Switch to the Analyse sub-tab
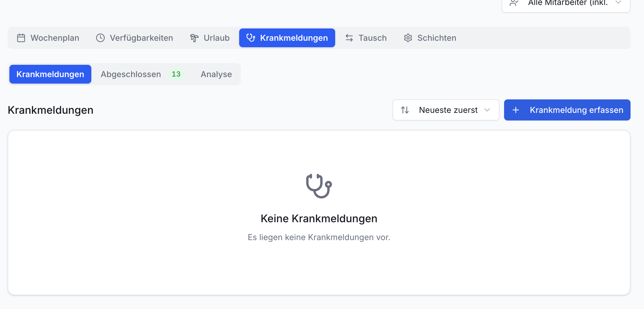Viewport: 644px width, 309px height. tap(216, 74)
